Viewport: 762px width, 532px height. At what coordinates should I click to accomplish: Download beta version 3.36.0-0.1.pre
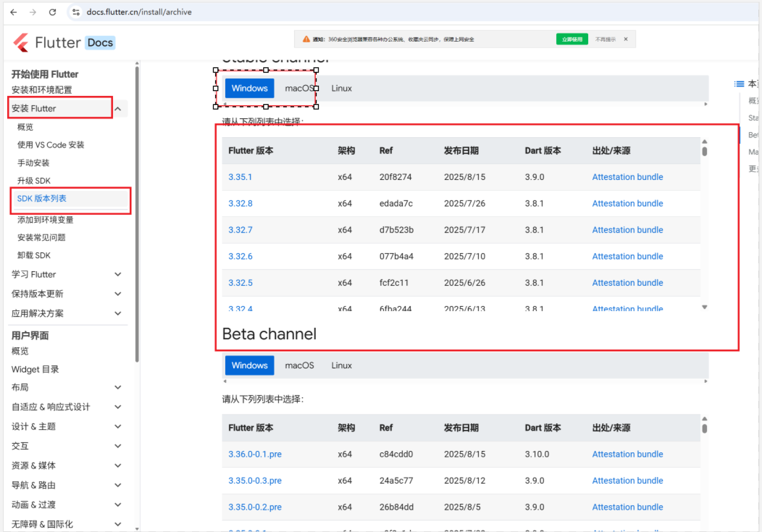pyautogui.click(x=255, y=454)
